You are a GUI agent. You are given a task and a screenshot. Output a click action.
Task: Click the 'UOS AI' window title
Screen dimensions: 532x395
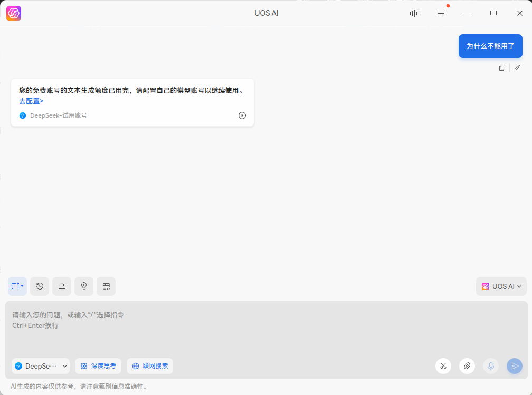coord(267,13)
